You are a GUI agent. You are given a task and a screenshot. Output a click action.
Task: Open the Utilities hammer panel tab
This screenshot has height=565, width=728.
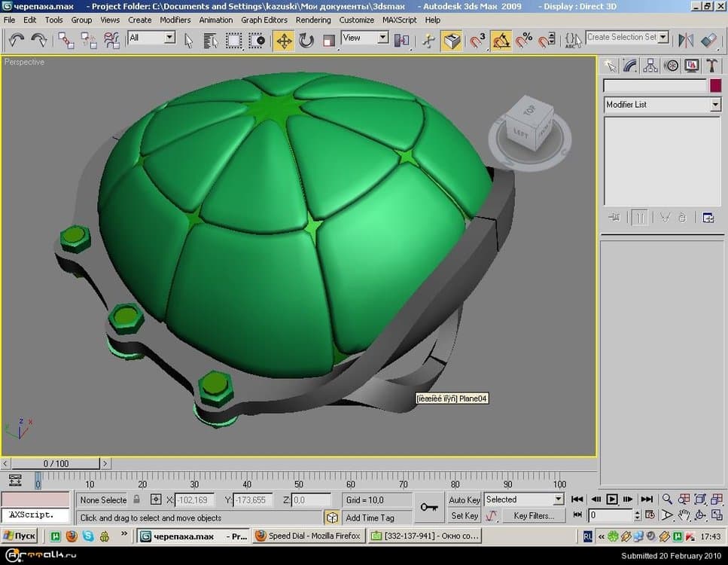(711, 66)
